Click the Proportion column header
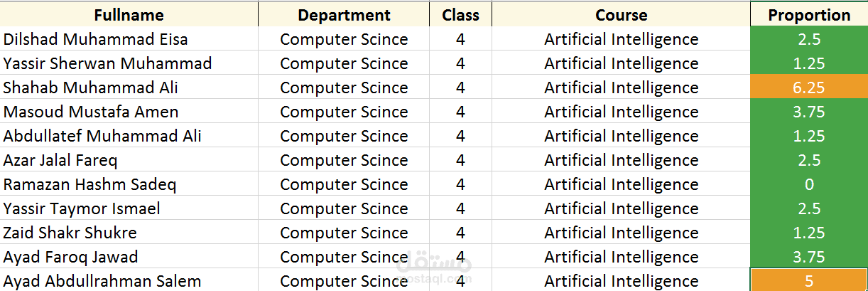The image size is (868, 291). pyautogui.click(x=809, y=15)
